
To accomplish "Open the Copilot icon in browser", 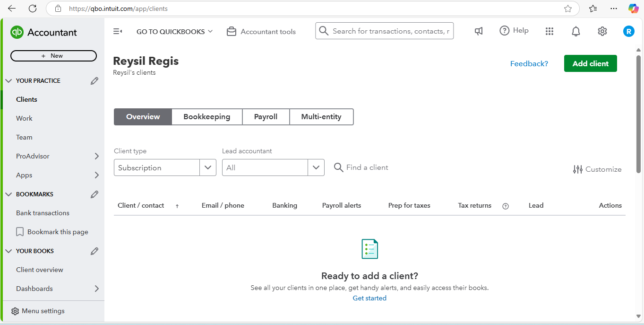I will [634, 9].
